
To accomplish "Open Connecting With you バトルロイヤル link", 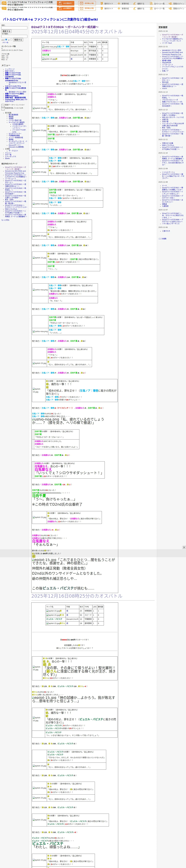I will [16, 100].
